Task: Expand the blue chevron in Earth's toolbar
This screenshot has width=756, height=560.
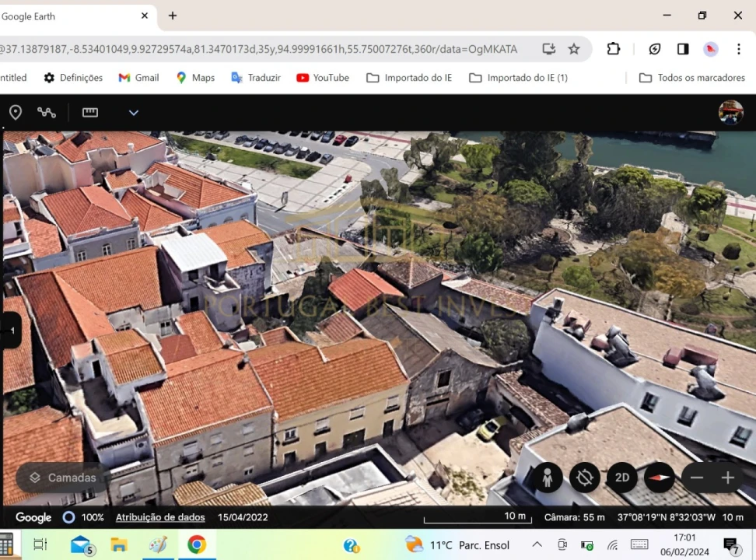Action: tap(133, 113)
